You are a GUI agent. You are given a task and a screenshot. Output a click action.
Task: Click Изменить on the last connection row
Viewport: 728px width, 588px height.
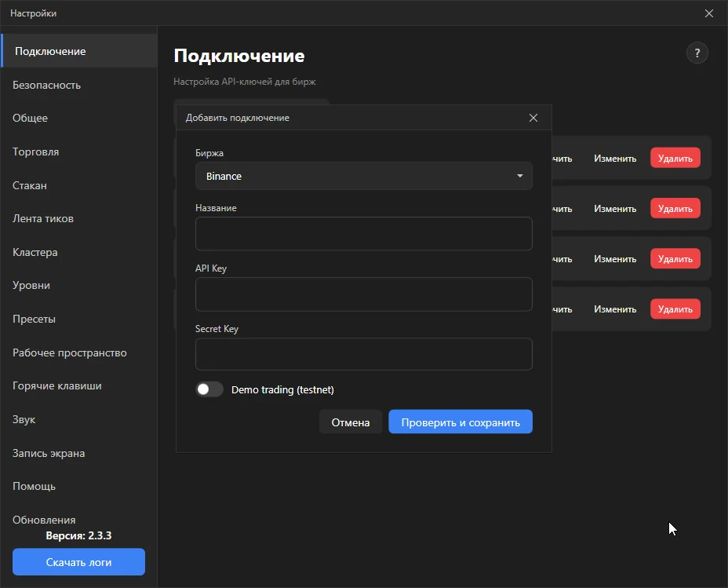[x=615, y=309]
